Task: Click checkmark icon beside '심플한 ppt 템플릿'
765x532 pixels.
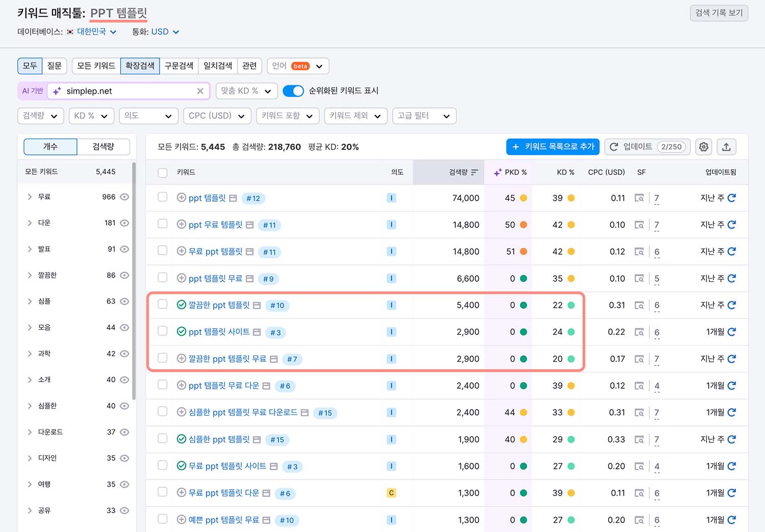Action: (181, 439)
